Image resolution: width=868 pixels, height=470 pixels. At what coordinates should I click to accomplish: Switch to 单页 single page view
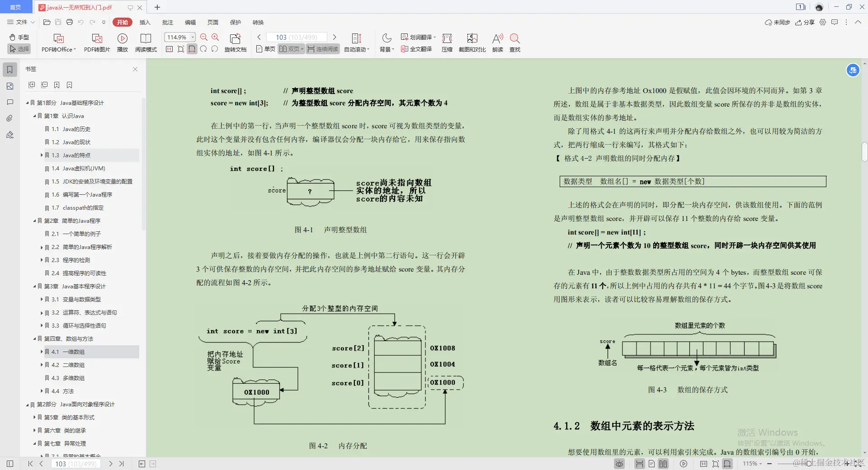tap(264, 49)
